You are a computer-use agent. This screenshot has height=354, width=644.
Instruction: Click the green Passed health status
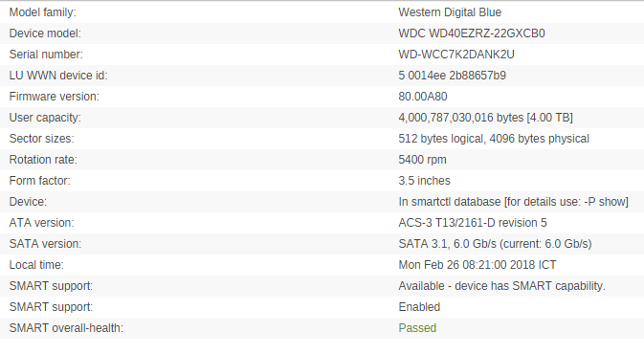417,328
